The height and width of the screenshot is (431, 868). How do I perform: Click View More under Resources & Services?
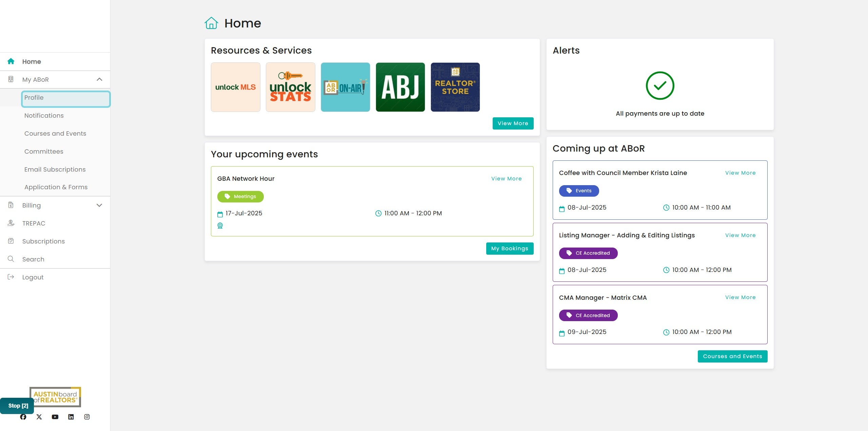click(513, 123)
